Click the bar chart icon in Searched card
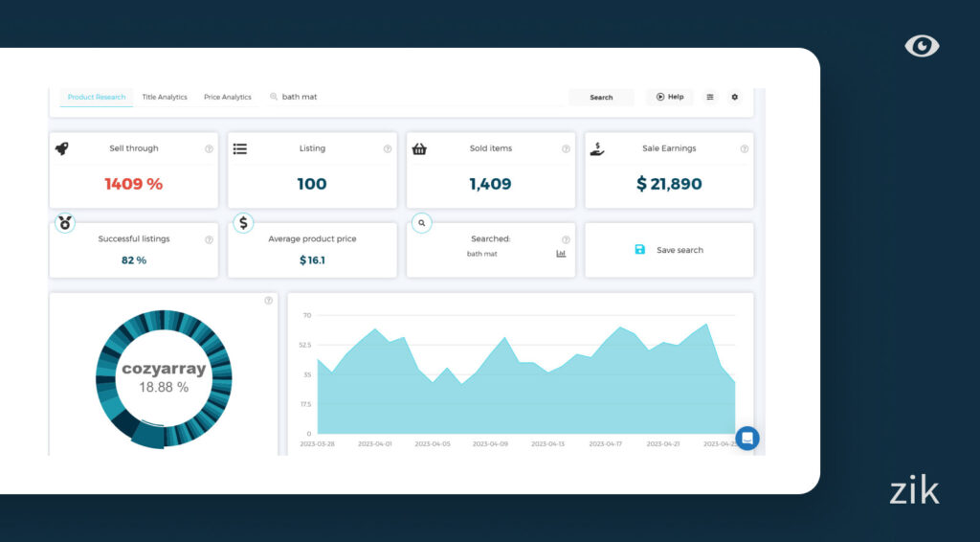Image resolution: width=980 pixels, height=542 pixels. click(x=561, y=254)
